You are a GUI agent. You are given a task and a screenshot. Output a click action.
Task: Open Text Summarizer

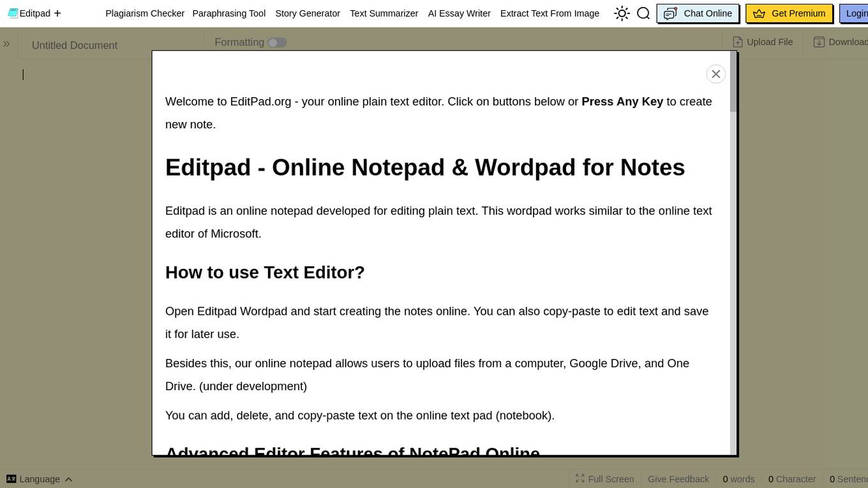(384, 13)
